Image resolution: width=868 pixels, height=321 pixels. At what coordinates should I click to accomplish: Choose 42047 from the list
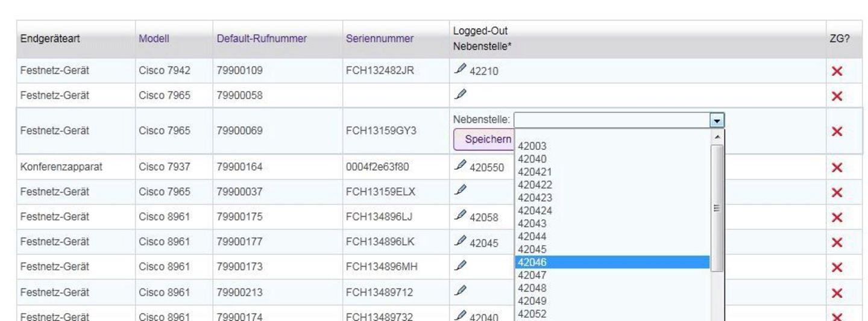coord(612,275)
